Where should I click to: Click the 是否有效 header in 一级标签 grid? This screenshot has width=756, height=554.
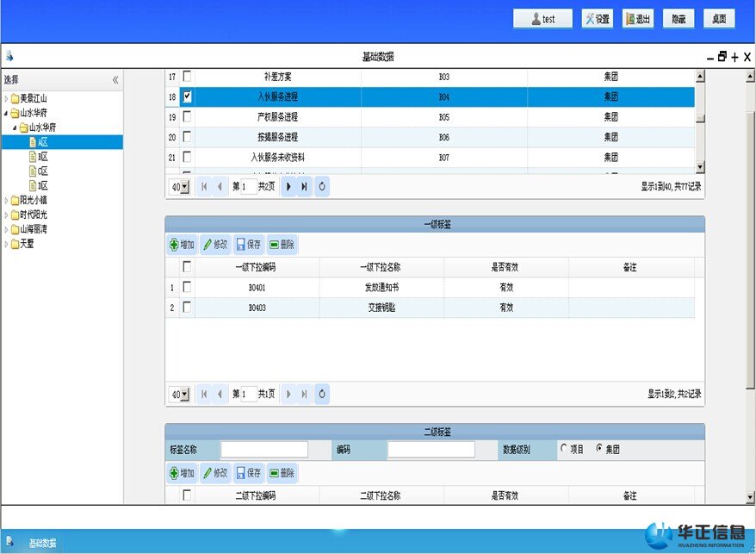click(505, 267)
